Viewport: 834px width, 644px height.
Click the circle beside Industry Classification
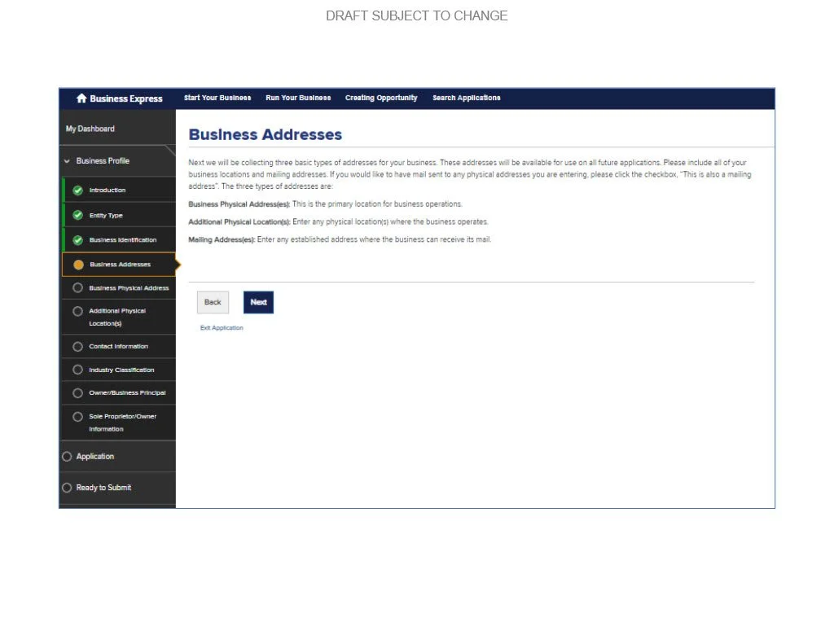click(x=77, y=370)
